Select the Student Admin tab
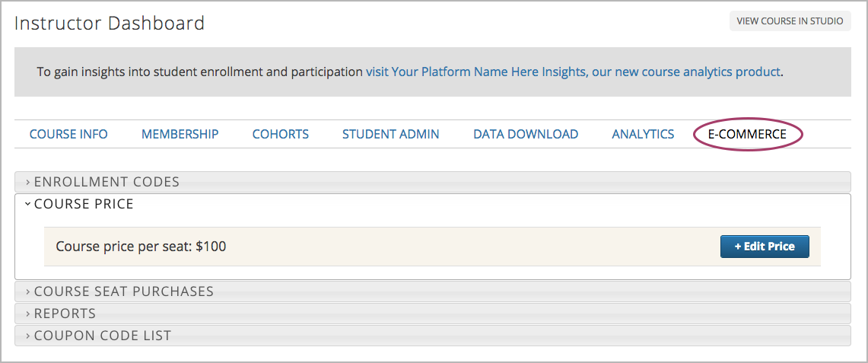Viewport: 868px width, 363px height. click(x=390, y=134)
